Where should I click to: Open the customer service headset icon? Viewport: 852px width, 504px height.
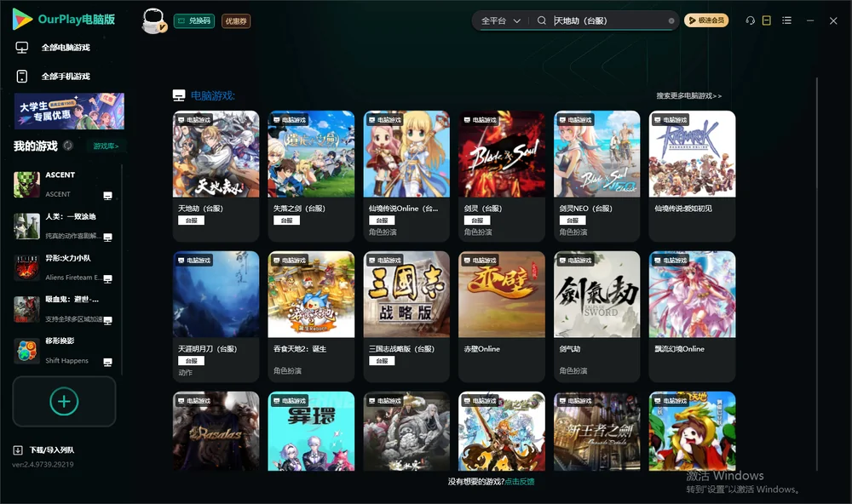click(750, 20)
